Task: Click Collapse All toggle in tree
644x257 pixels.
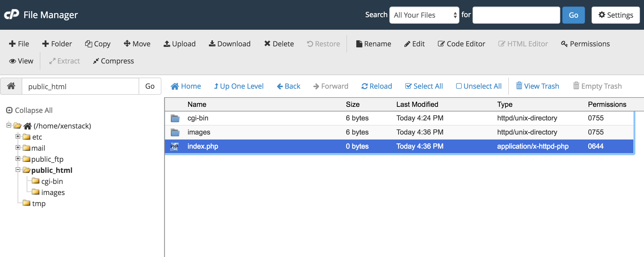Action: (x=29, y=110)
